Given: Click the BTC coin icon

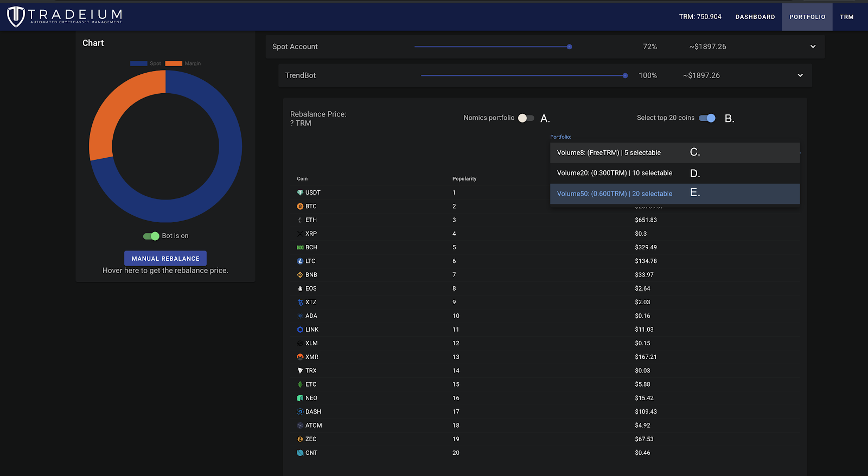Looking at the screenshot, I should point(300,206).
